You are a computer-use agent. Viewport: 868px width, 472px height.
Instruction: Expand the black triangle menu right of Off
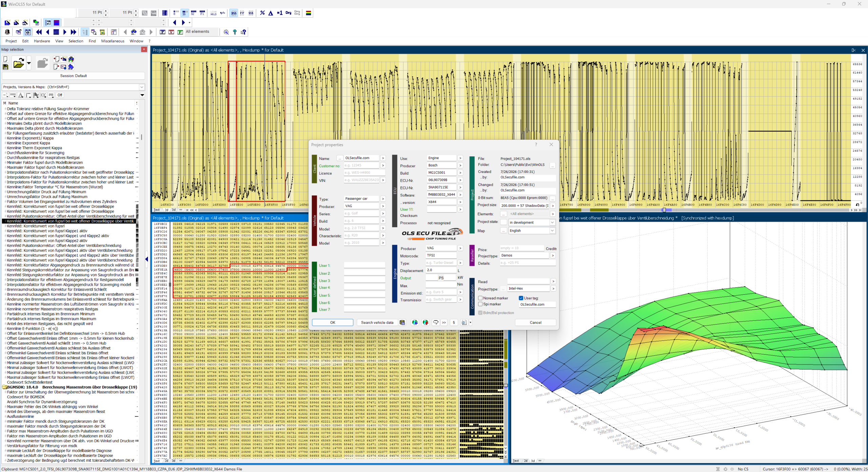coord(142,95)
